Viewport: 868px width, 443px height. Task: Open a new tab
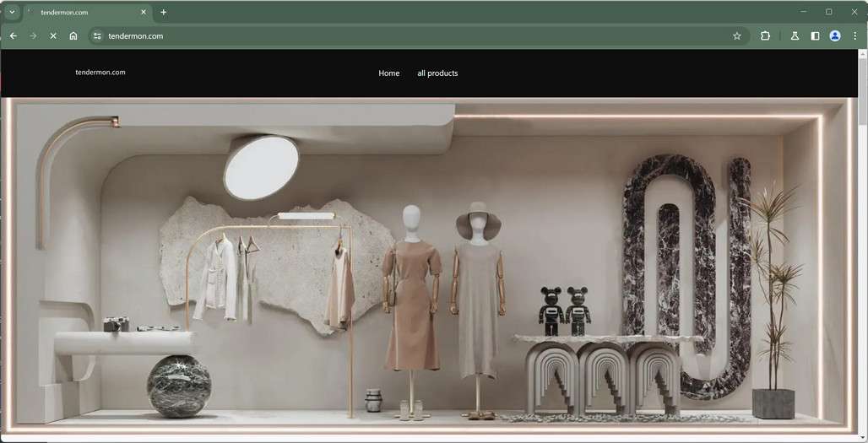(x=163, y=12)
